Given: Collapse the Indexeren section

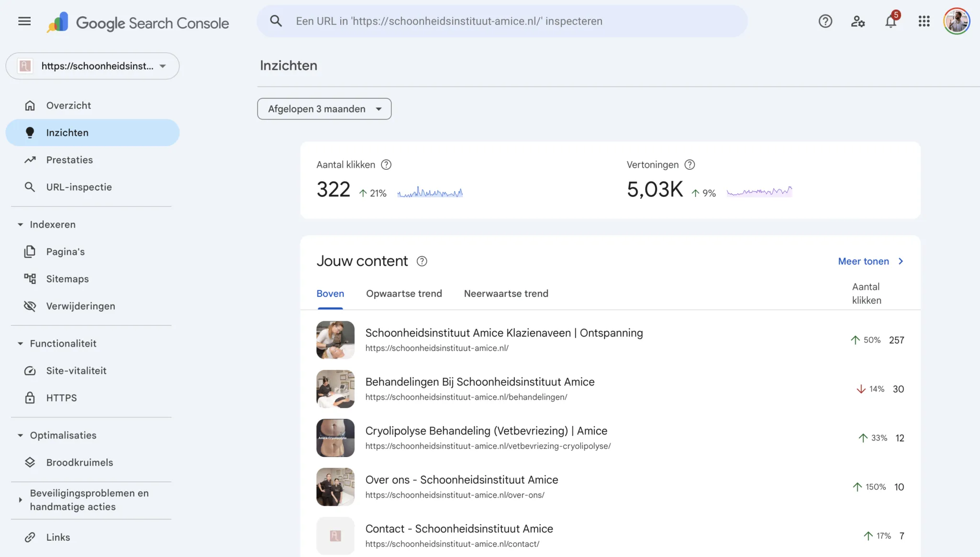Looking at the screenshot, I should [21, 224].
